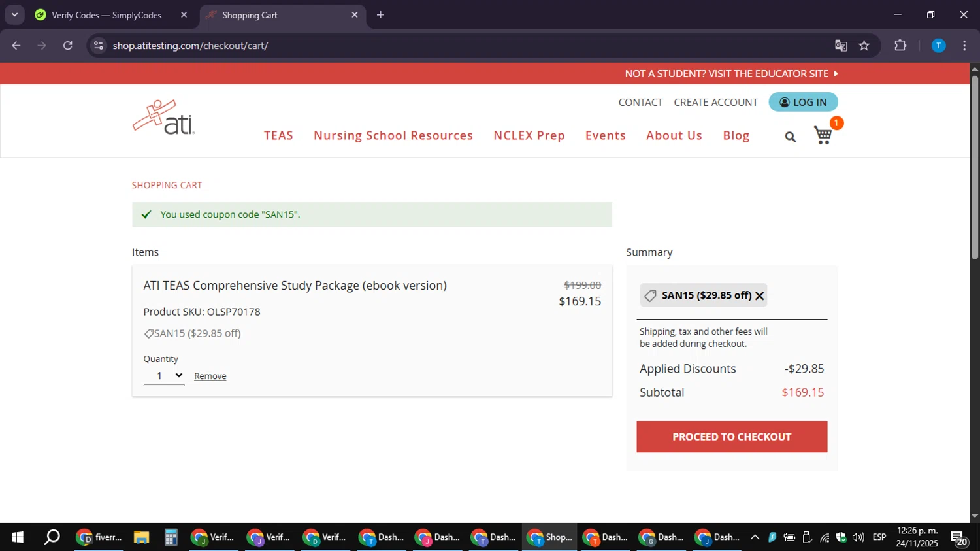
Task: Click the ESP language indicator
Action: [879, 537]
